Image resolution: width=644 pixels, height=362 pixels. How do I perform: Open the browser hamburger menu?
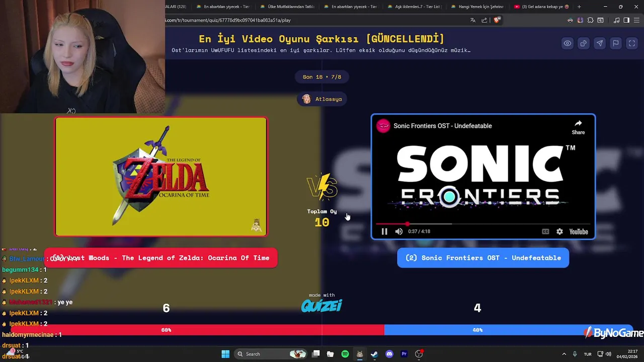pyautogui.click(x=636, y=20)
